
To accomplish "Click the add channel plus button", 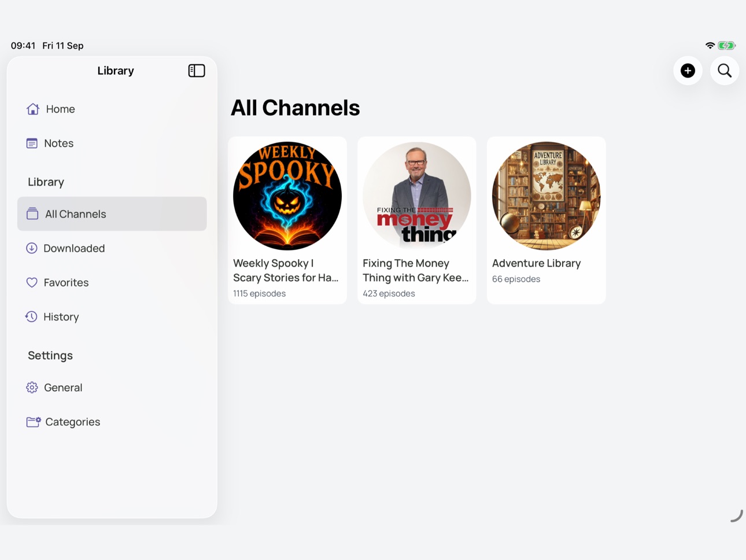I will click(688, 71).
